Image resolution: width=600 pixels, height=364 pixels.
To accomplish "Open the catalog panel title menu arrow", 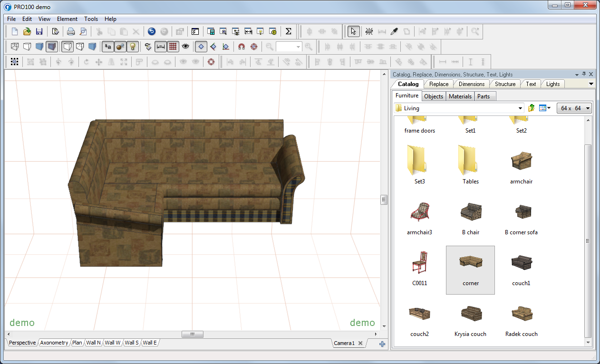I will 577,75.
